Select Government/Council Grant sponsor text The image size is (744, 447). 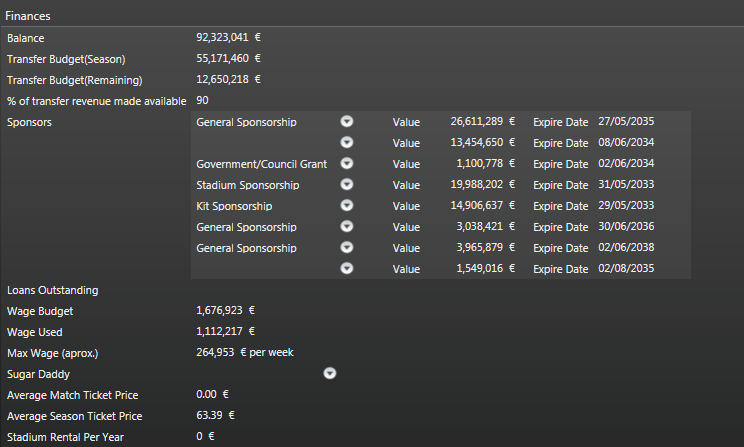tap(261, 164)
